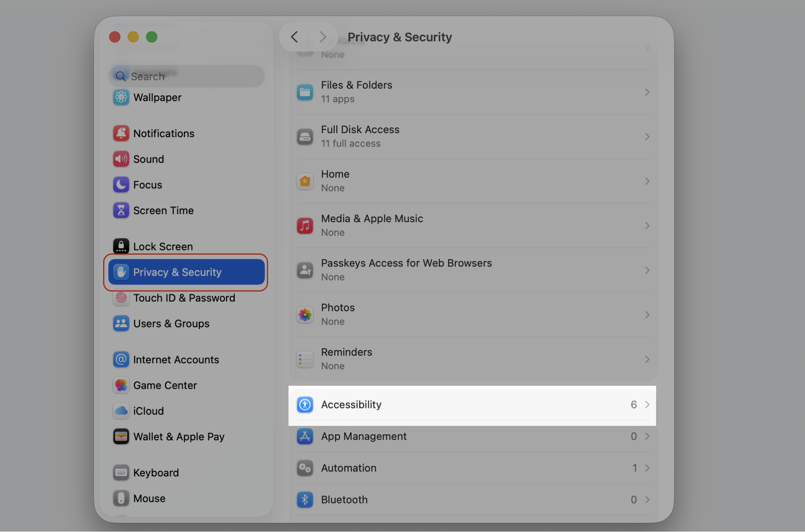Click the Bluetooth icon in the list
The image size is (805, 532).
[x=305, y=500]
